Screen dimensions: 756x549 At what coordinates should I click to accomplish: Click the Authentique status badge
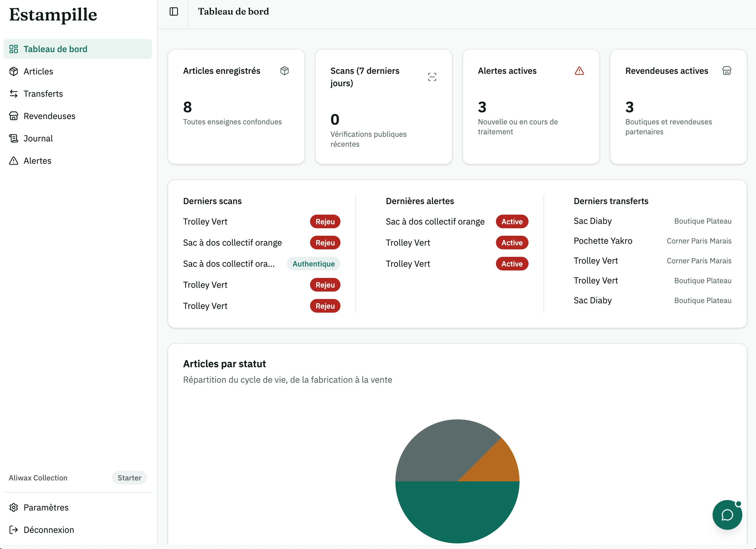(x=313, y=264)
